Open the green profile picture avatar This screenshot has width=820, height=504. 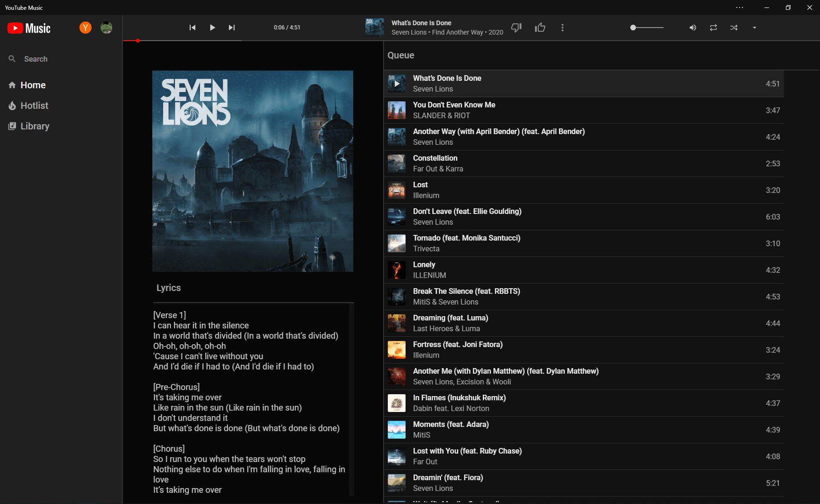(107, 28)
